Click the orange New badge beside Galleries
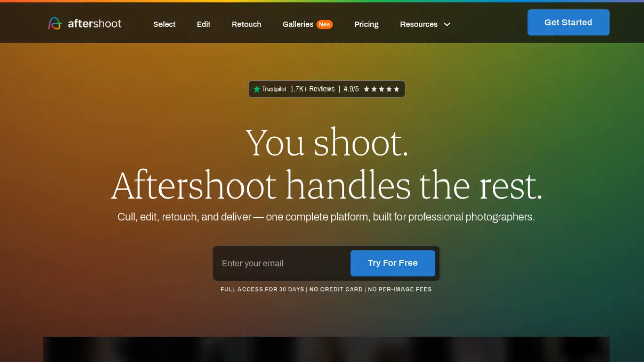This screenshot has height=362, width=644. [x=325, y=24]
